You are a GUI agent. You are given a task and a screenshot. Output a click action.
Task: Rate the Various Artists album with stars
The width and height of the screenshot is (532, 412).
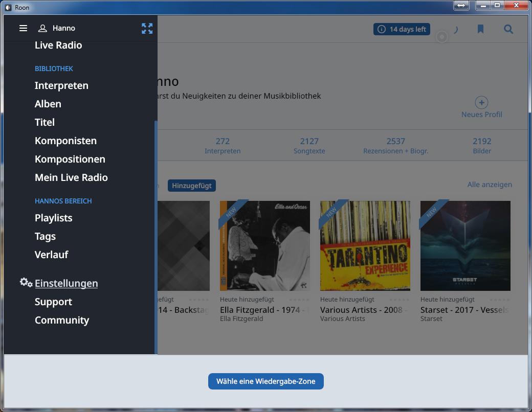400,300
